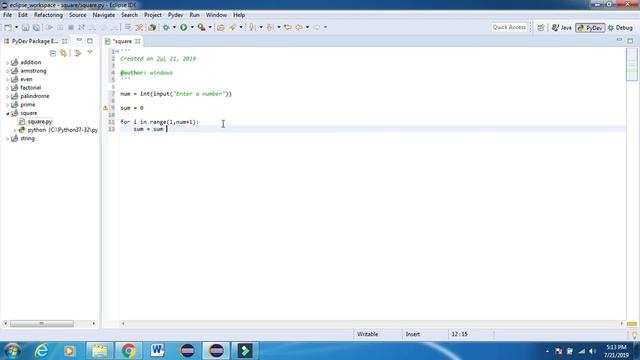
Task: Maximize the PyDev Package Explorer panel
Action: pos(90,41)
